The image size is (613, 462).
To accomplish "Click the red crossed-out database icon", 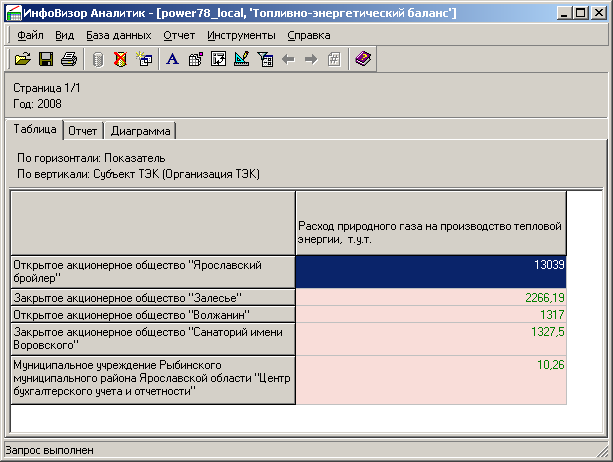I will click(x=121, y=59).
